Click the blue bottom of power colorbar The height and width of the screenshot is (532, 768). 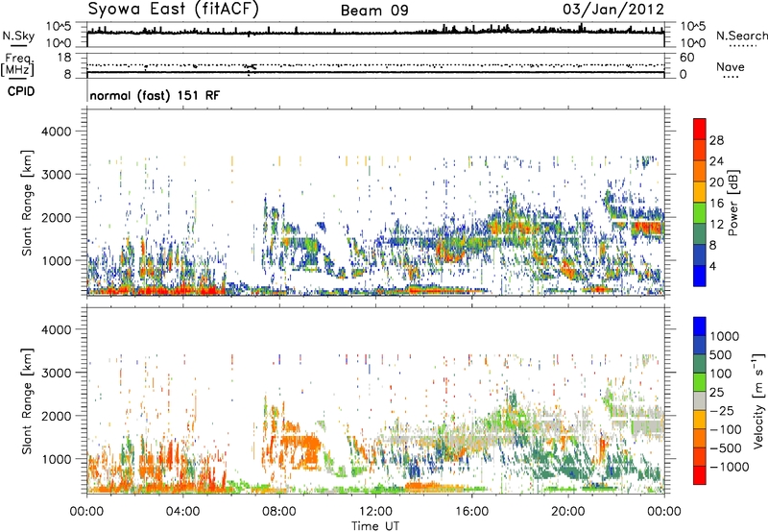pos(700,276)
